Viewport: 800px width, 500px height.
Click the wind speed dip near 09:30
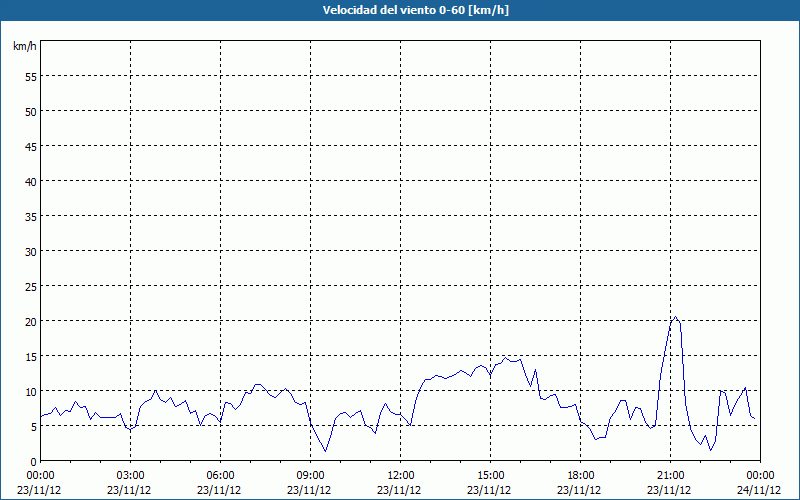pyautogui.click(x=326, y=451)
